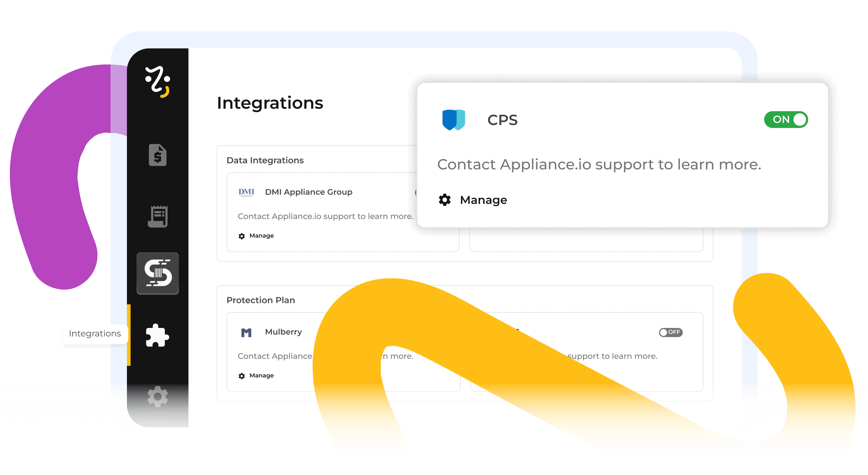Click the Mulberry M logo
Viewport: 868px width, 475px height.
coord(246,332)
